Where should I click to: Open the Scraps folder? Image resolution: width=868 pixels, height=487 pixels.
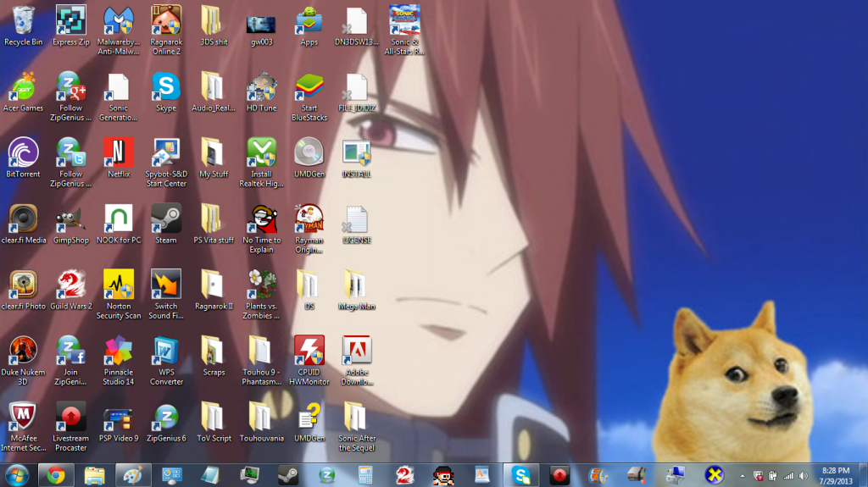214,357
